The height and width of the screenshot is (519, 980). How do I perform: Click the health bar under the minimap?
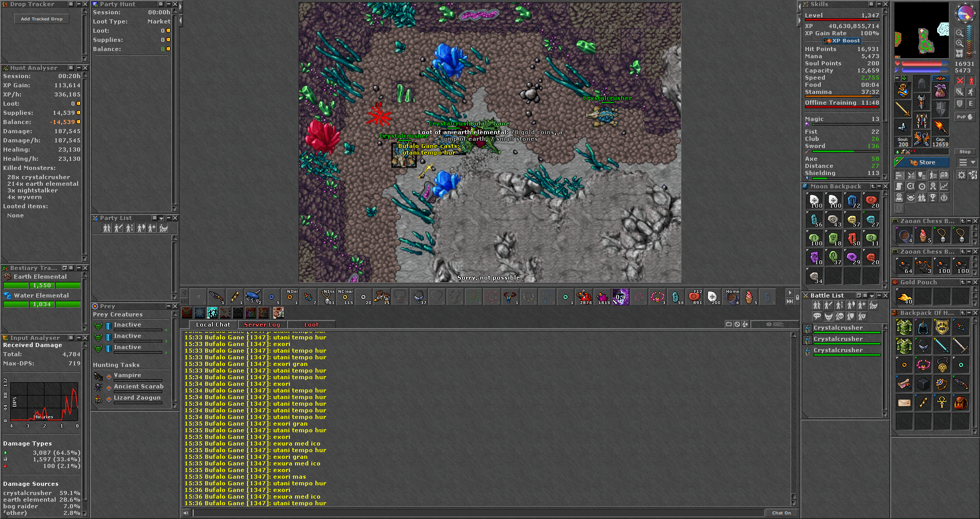click(x=925, y=64)
